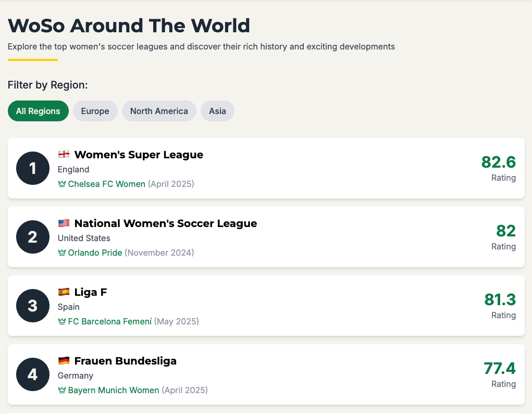
Task: Click the England country label
Action: pyautogui.click(x=73, y=170)
